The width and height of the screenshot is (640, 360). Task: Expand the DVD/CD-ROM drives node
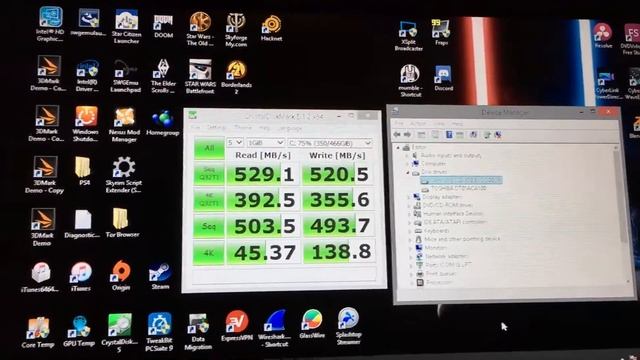(x=409, y=205)
